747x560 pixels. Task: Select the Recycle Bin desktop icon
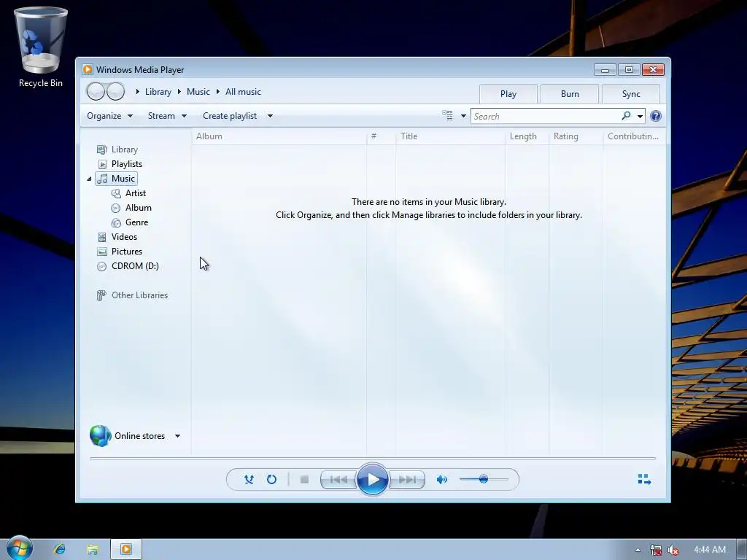pos(41,47)
